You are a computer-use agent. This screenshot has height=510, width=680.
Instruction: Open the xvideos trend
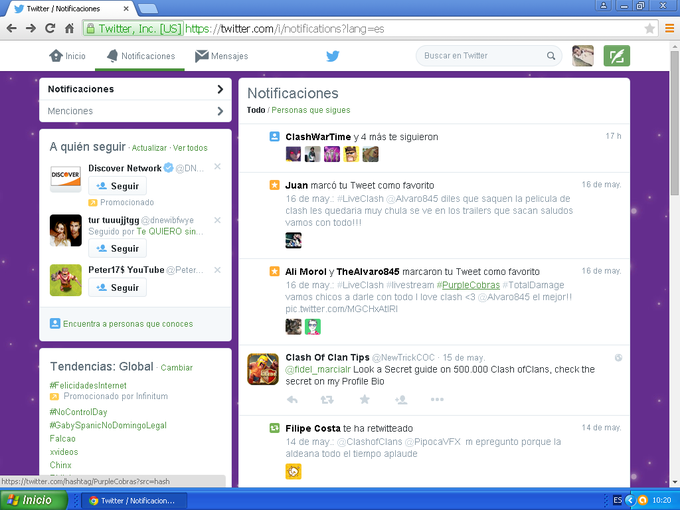click(x=64, y=452)
